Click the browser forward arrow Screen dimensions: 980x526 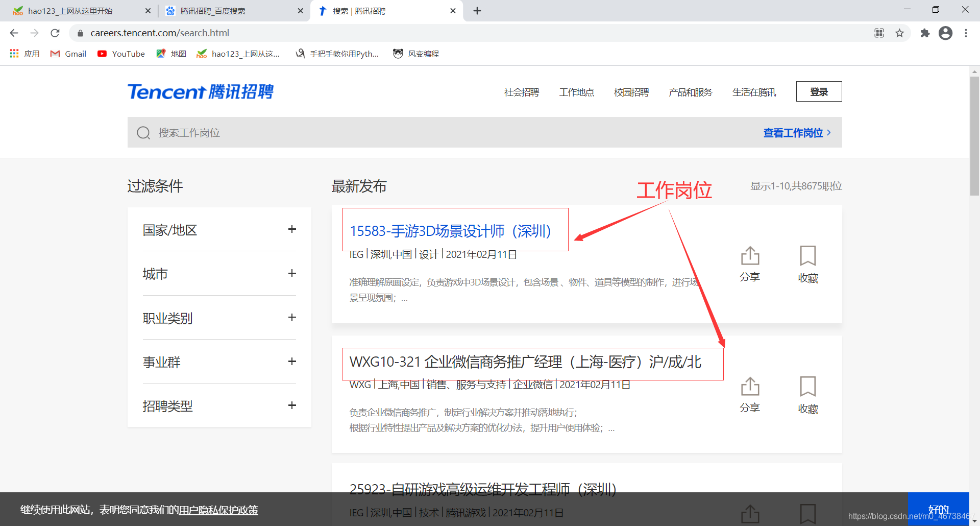pyautogui.click(x=34, y=33)
